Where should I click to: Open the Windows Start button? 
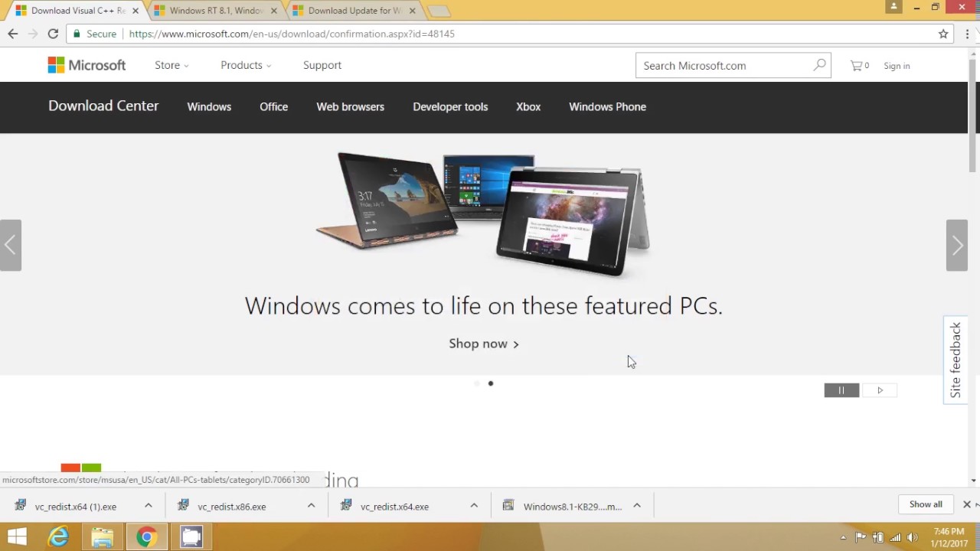(x=17, y=537)
